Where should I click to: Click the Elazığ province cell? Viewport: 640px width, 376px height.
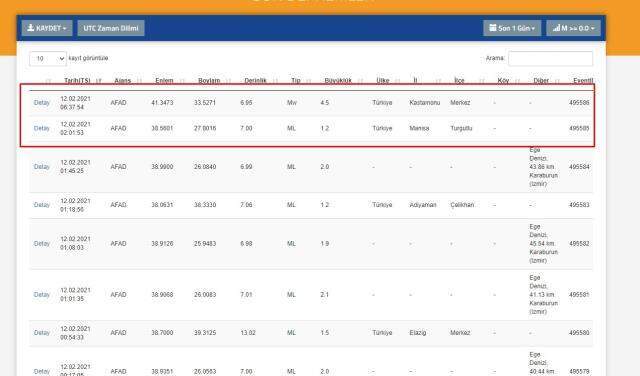pos(418,333)
